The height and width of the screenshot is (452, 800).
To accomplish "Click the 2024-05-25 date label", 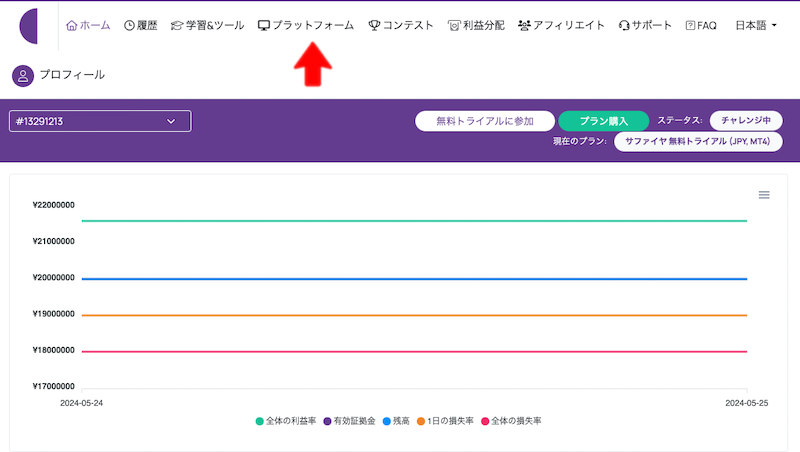I will (746, 403).
